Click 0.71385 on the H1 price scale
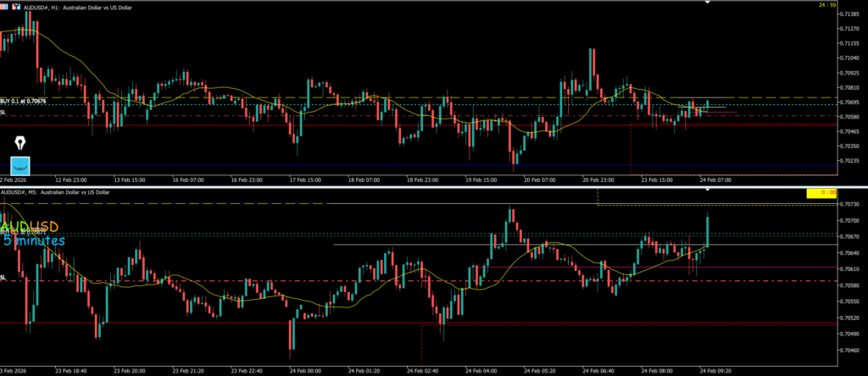 tap(846, 15)
